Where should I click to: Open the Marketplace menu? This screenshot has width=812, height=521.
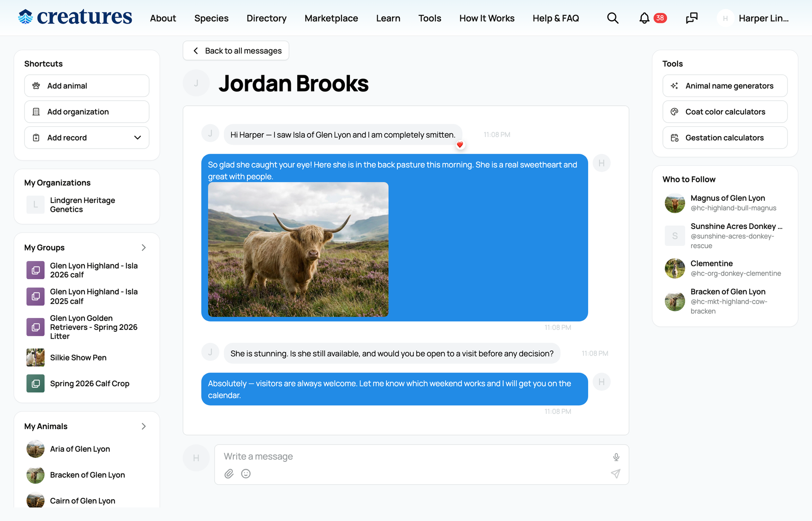[331, 18]
